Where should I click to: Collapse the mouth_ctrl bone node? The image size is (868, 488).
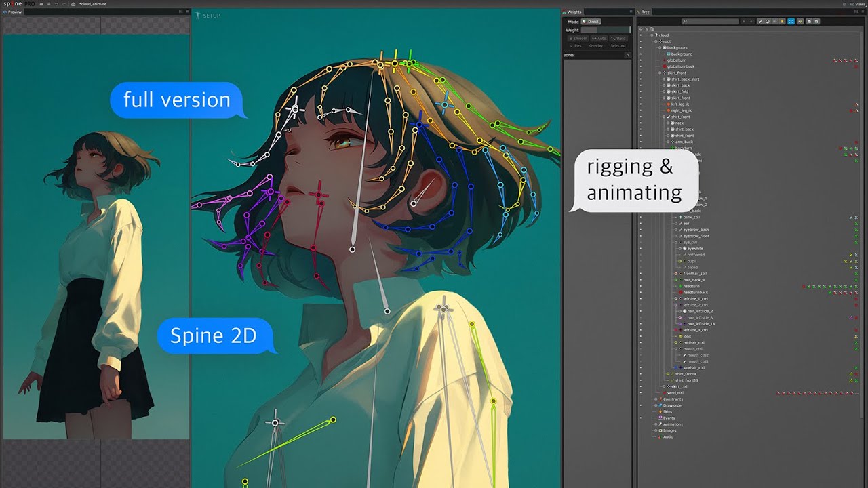pyautogui.click(x=676, y=349)
